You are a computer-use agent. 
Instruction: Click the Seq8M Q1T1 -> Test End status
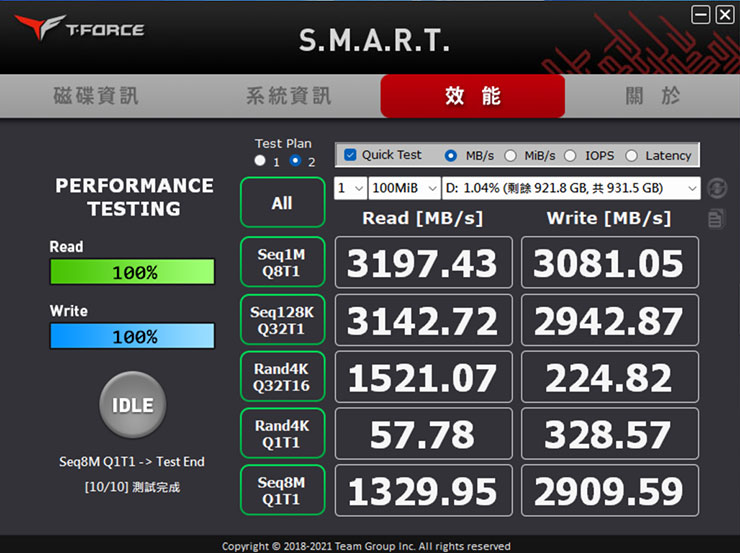tap(132, 461)
